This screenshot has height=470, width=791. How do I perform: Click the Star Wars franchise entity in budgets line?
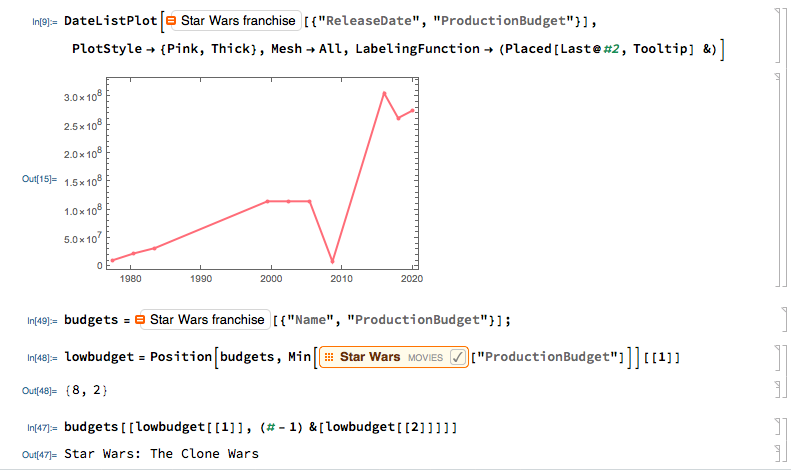coord(202,320)
